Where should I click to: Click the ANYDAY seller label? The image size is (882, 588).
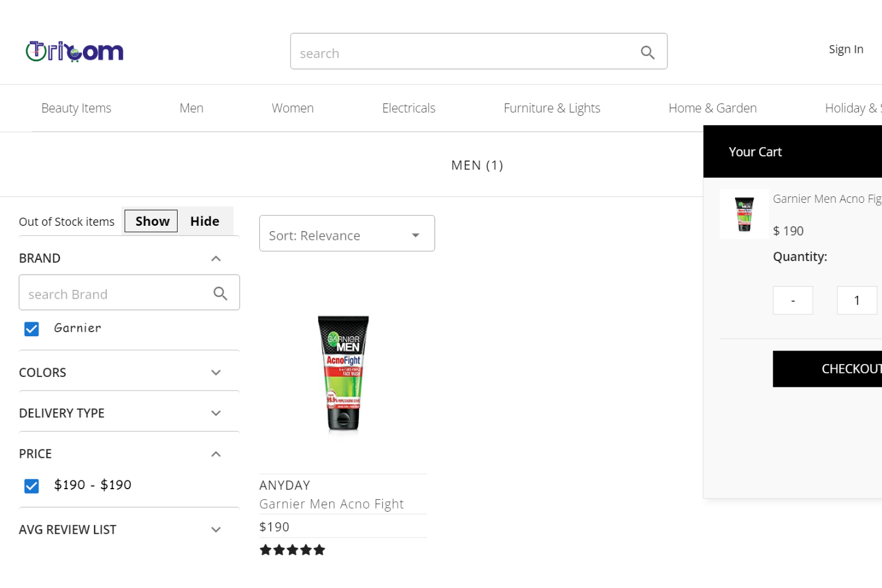[x=285, y=486]
